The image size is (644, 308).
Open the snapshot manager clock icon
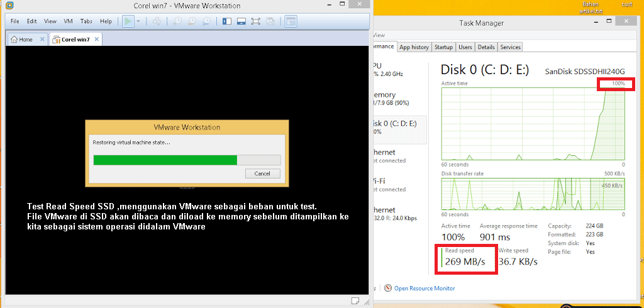[x=206, y=21]
